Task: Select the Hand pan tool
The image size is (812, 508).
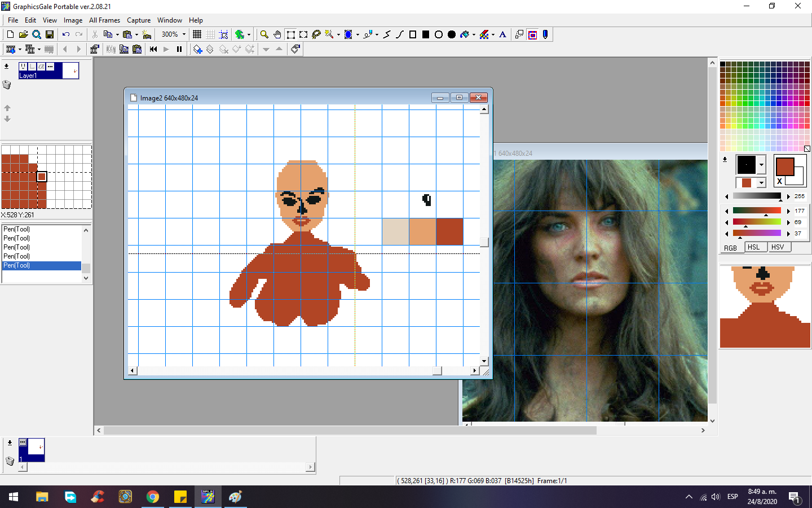Action: pos(277,34)
